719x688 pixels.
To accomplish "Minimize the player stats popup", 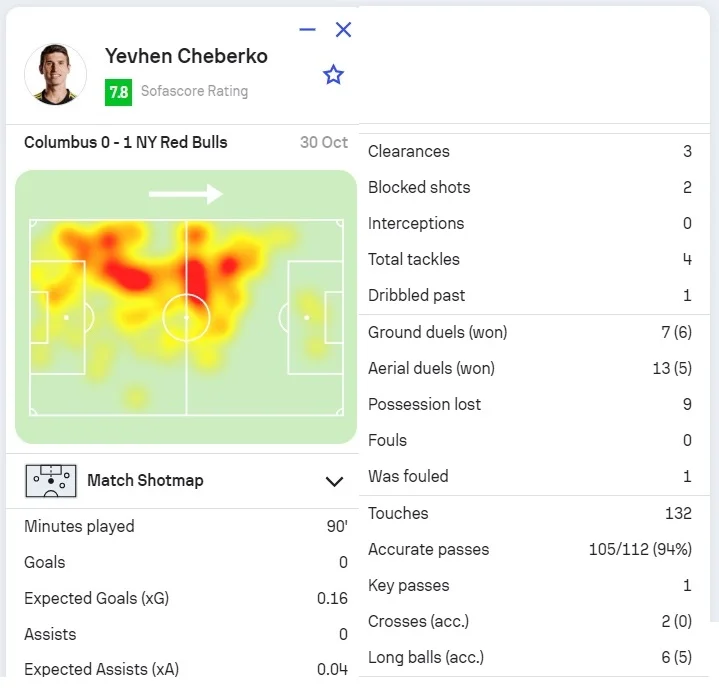I will 308,30.
